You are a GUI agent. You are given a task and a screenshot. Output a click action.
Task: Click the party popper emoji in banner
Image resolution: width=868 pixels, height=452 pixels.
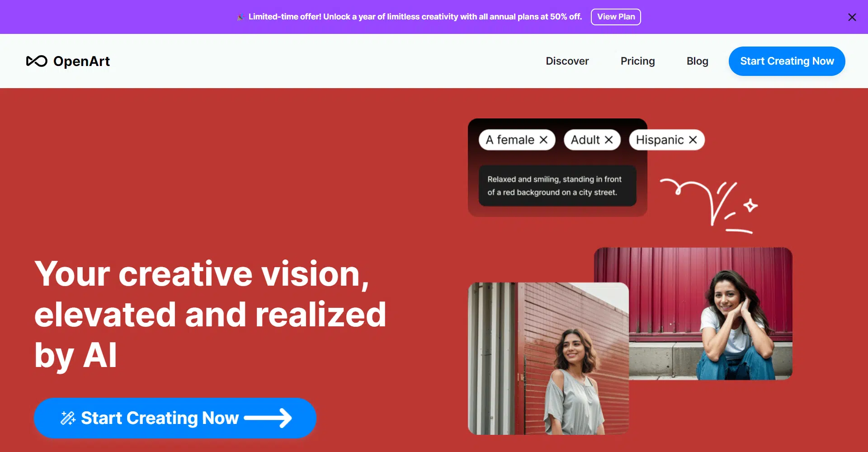(x=241, y=17)
